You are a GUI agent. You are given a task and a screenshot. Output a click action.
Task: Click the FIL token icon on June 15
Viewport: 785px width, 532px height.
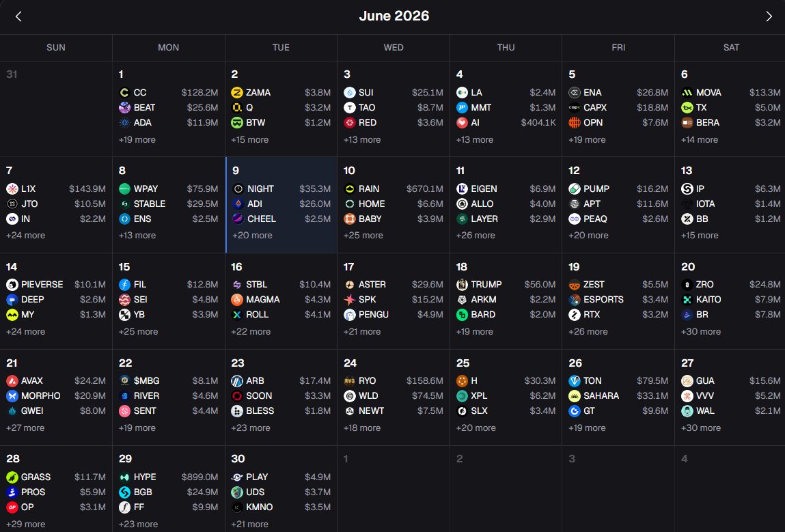(124, 284)
